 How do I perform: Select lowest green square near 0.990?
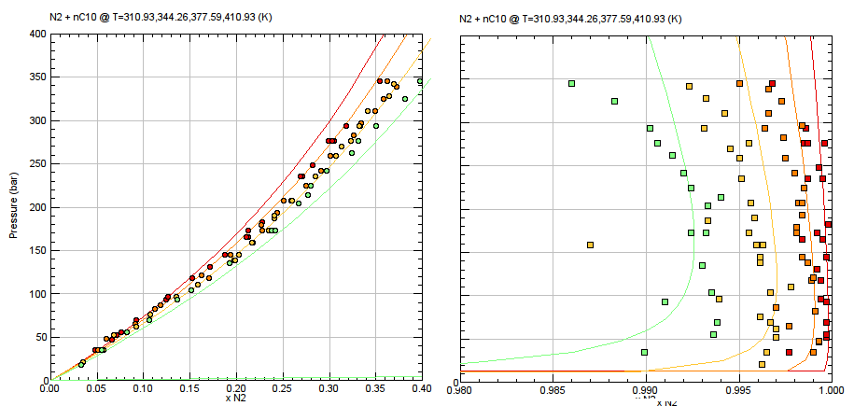tap(644, 352)
